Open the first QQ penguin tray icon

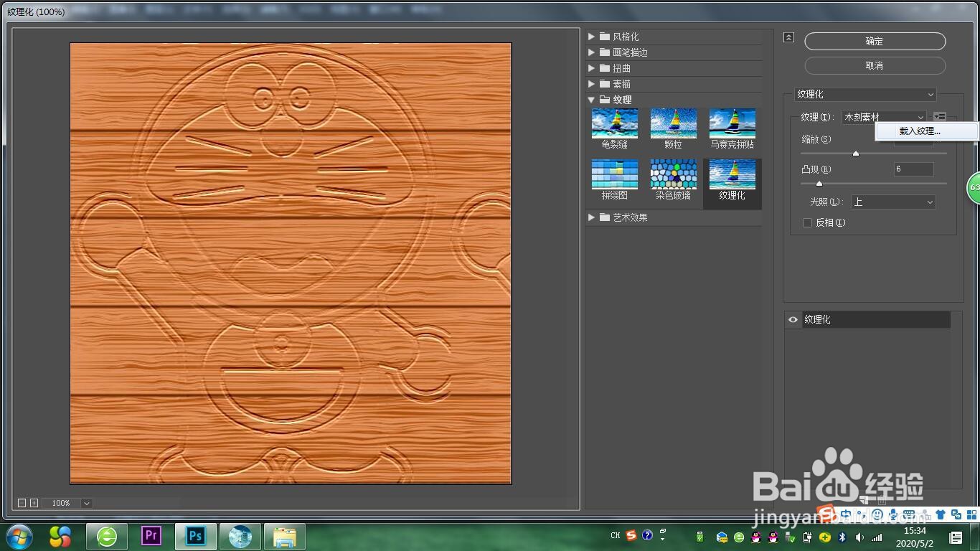pyautogui.click(x=755, y=537)
